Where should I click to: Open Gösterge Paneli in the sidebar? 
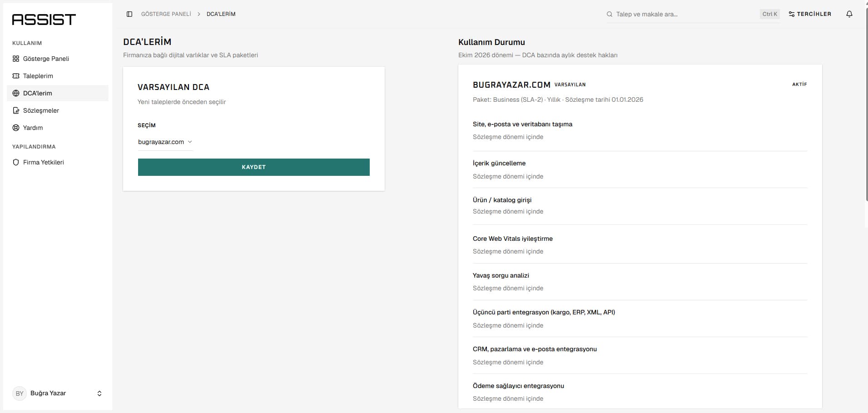(58, 59)
